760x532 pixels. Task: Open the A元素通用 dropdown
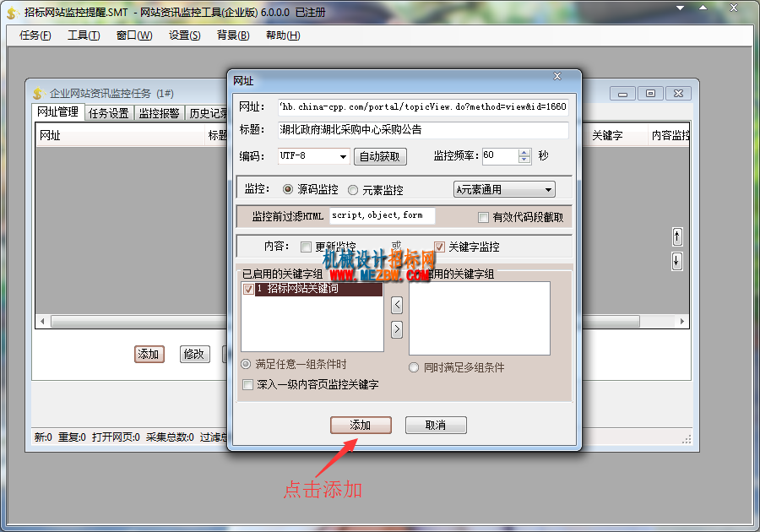pyautogui.click(x=504, y=189)
